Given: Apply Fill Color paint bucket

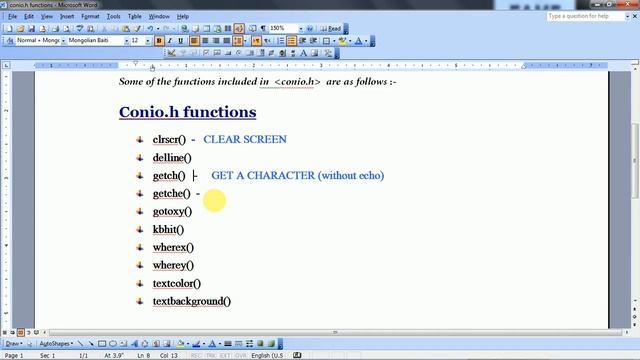Looking at the screenshot, I should point(180,344).
